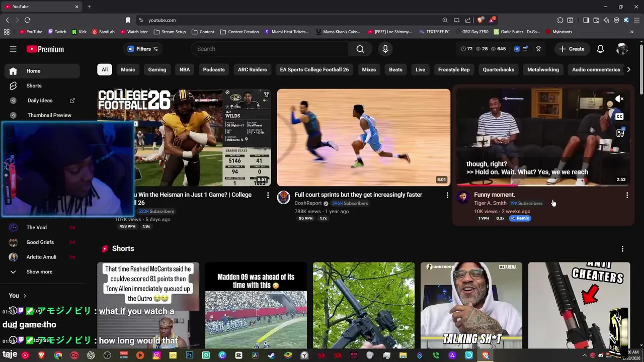
Task: Click the Create button
Action: 572,49
